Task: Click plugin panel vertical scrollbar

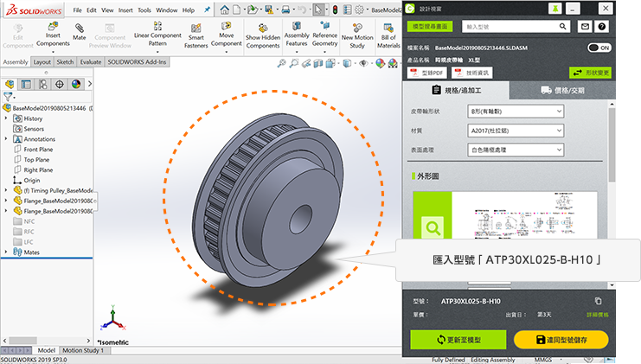Action: tap(612, 144)
